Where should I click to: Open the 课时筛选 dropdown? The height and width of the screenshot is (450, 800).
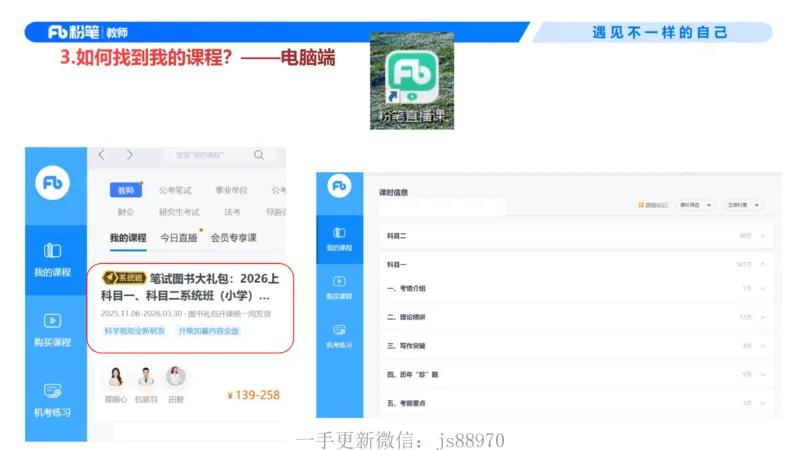point(695,205)
